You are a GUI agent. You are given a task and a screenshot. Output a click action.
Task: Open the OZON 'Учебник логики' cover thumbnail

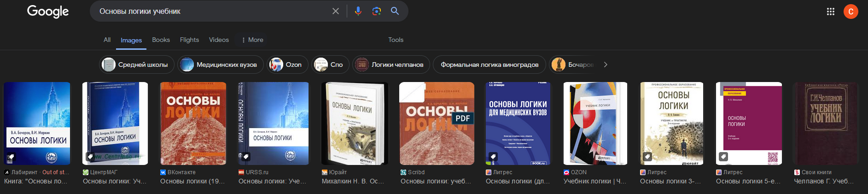[595, 123]
